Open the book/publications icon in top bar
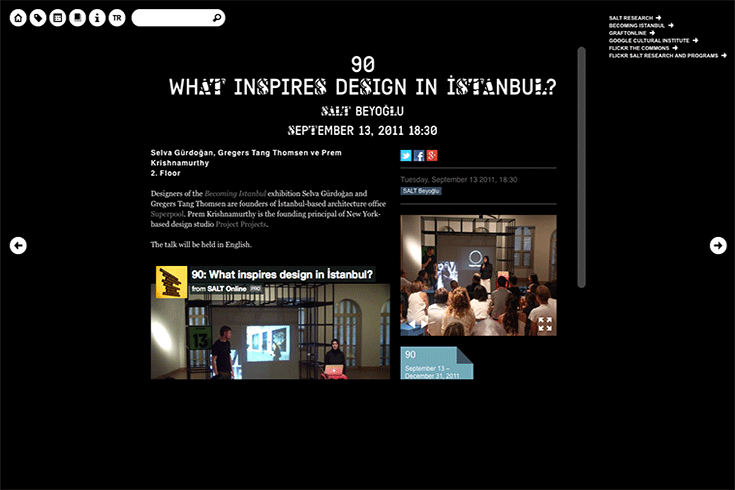The height and width of the screenshot is (490, 735). [x=77, y=18]
